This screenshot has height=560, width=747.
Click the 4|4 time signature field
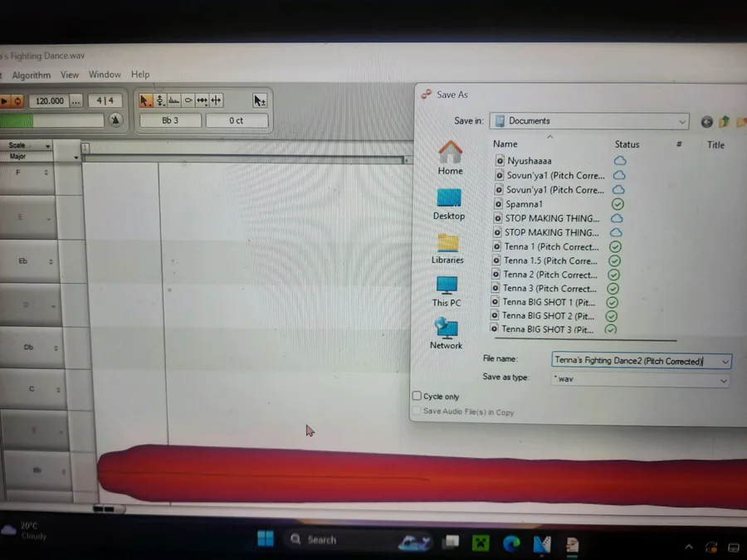[x=105, y=100]
